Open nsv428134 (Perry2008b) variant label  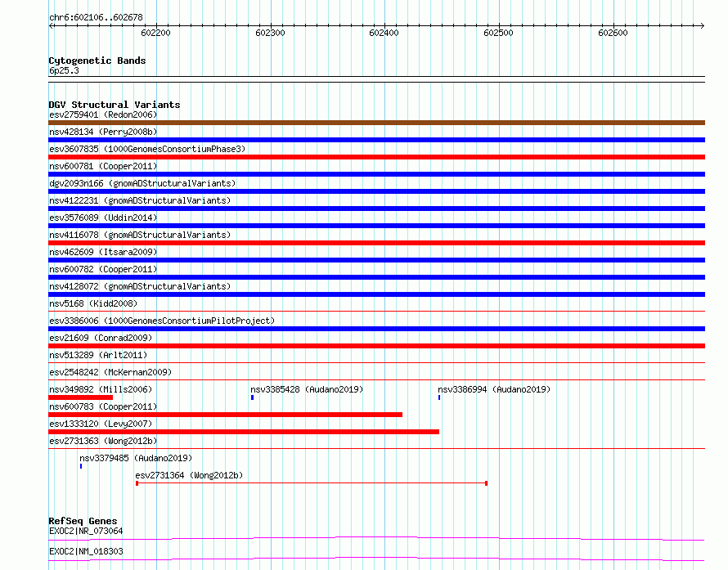click(x=103, y=132)
